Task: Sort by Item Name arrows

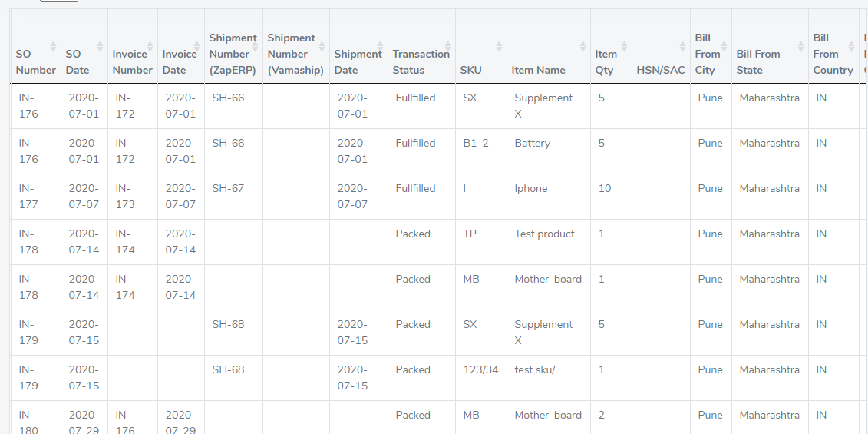Action: coord(583,47)
